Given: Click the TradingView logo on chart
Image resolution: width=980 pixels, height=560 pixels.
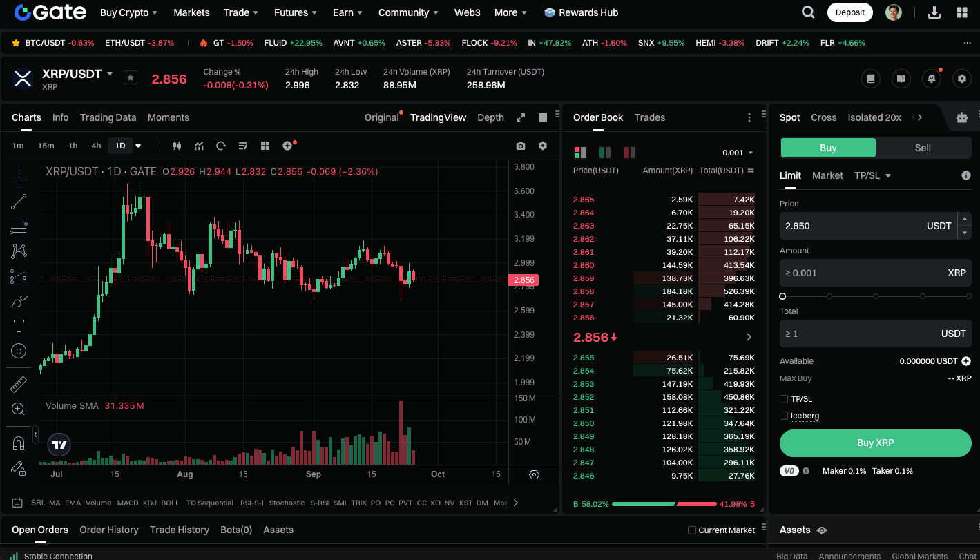Looking at the screenshot, I should (59, 445).
